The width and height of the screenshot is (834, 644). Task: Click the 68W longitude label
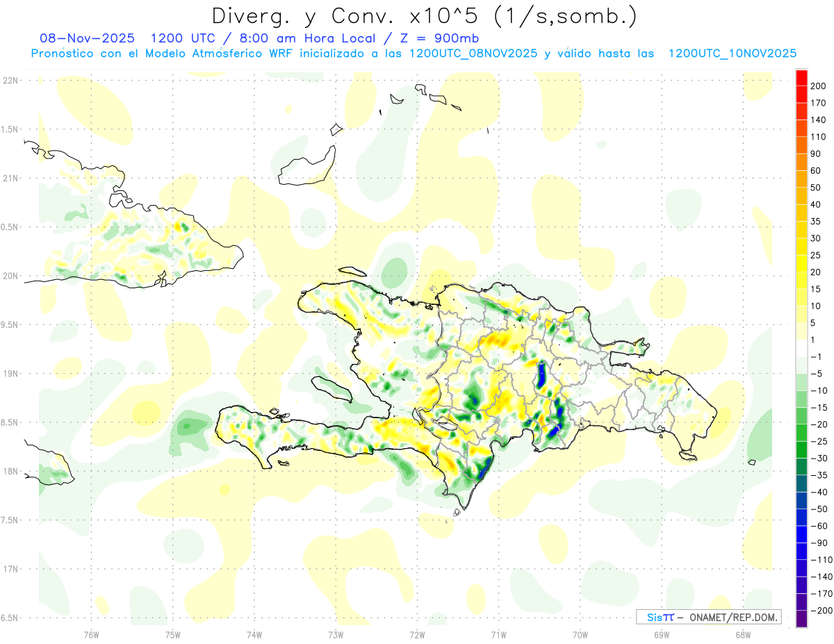[x=743, y=634]
